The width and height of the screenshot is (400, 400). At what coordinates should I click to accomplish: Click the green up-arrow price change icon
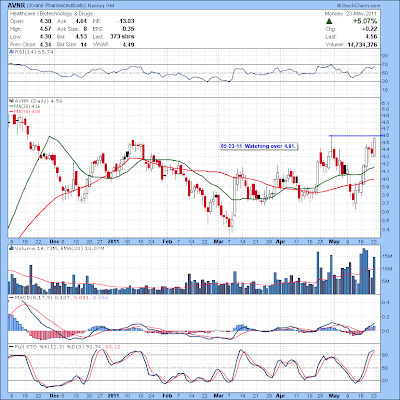[x=329, y=21]
